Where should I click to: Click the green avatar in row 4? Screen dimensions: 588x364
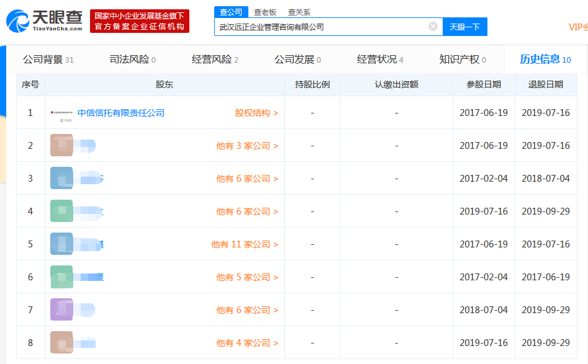pos(61,211)
